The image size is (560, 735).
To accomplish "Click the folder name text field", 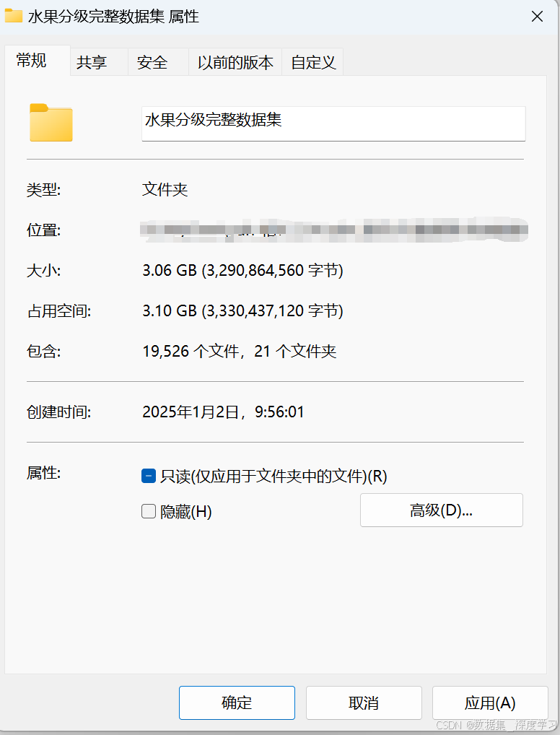I will (333, 123).
